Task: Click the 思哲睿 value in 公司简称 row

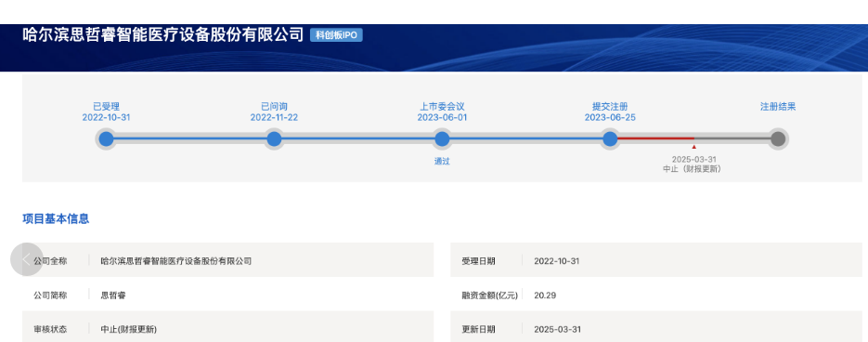Action: (113, 295)
